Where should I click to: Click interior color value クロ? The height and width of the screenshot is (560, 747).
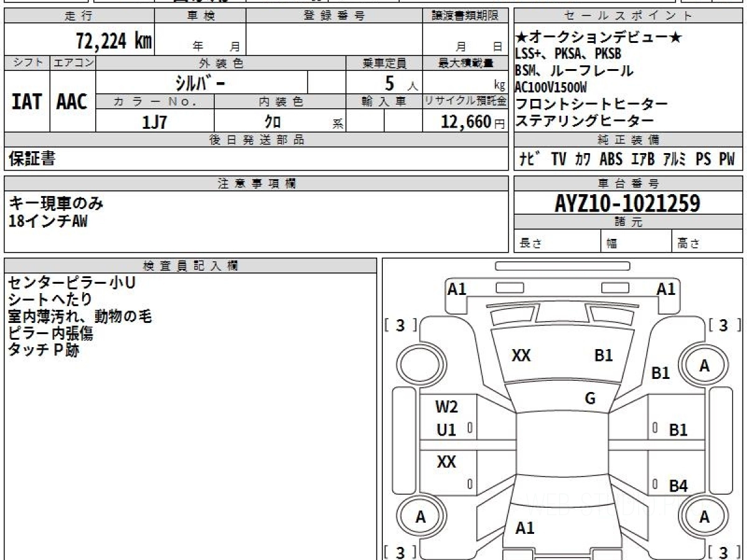click(x=272, y=122)
